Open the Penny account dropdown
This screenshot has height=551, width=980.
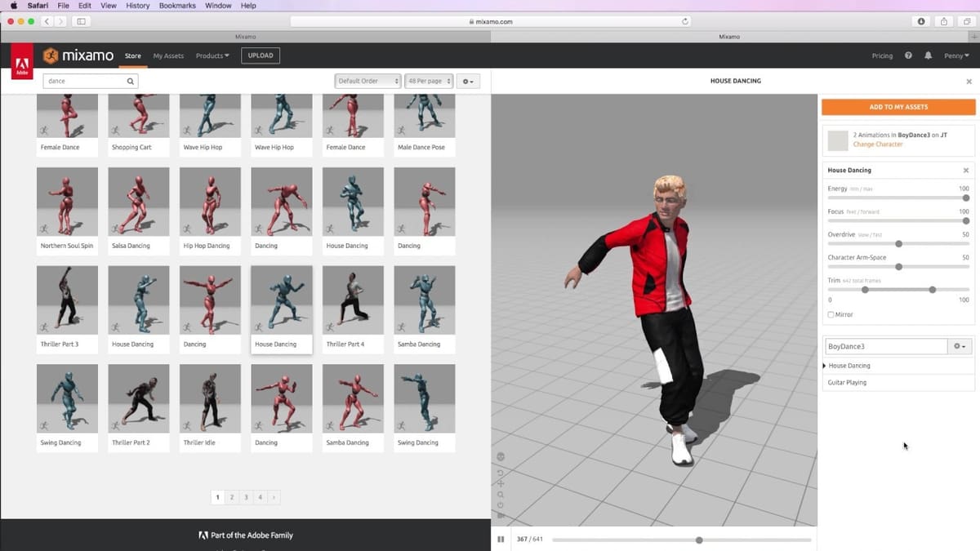pos(956,56)
